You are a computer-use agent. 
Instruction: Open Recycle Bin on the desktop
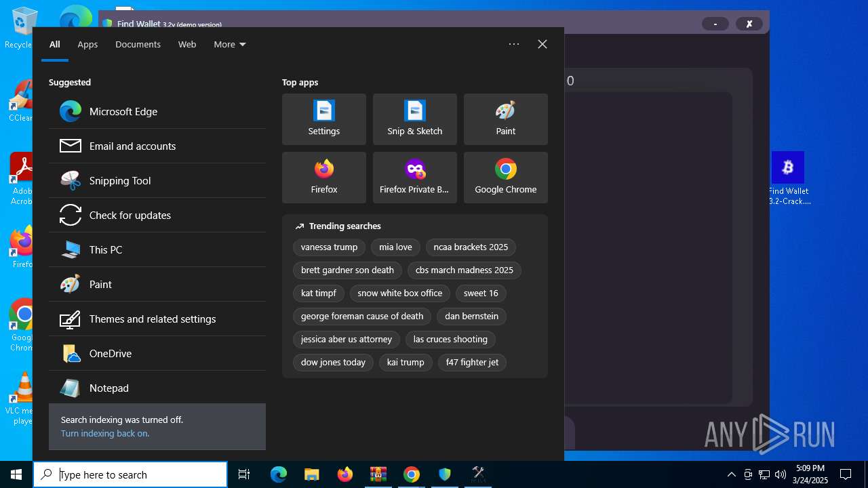(19, 28)
